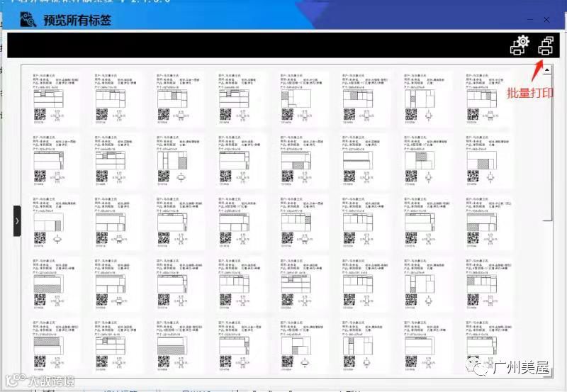Close the label preview window
Image resolution: width=567 pixels, height=392 pixels.
[x=546, y=20]
